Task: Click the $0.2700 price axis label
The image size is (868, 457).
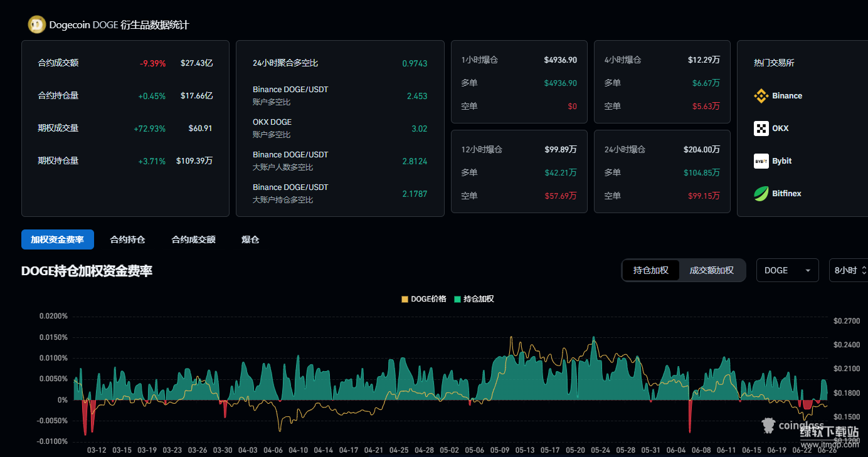Action: coord(847,321)
